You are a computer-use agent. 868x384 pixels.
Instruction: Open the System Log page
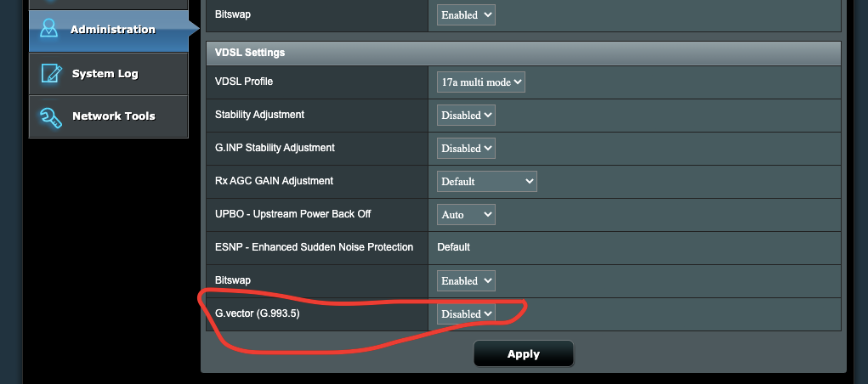coord(109,74)
